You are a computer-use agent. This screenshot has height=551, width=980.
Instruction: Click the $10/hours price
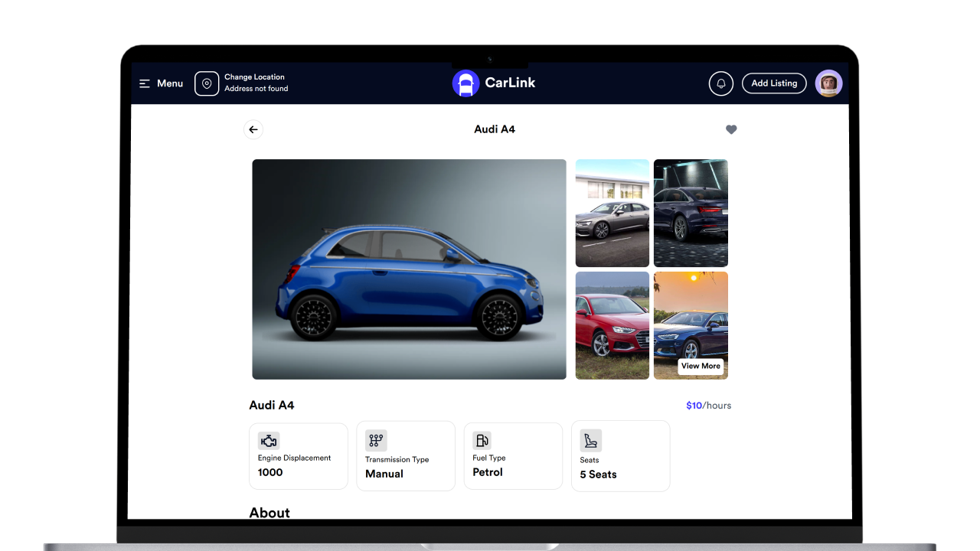coord(708,406)
